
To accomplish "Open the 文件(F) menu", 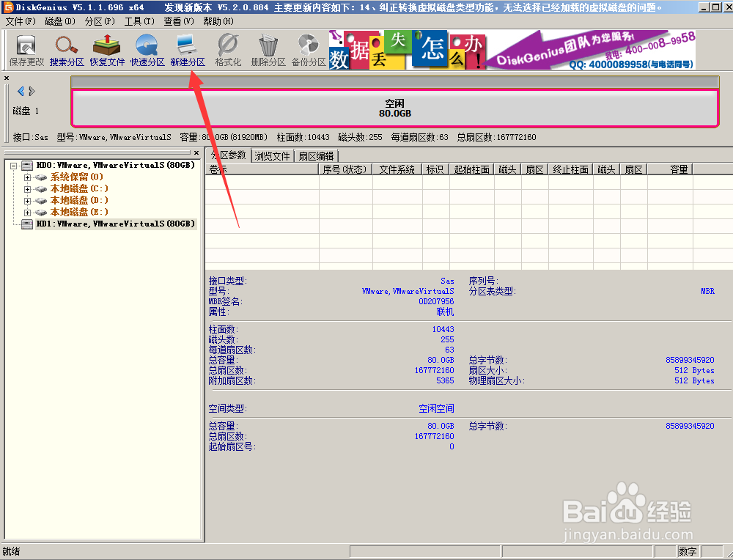I will (21, 21).
